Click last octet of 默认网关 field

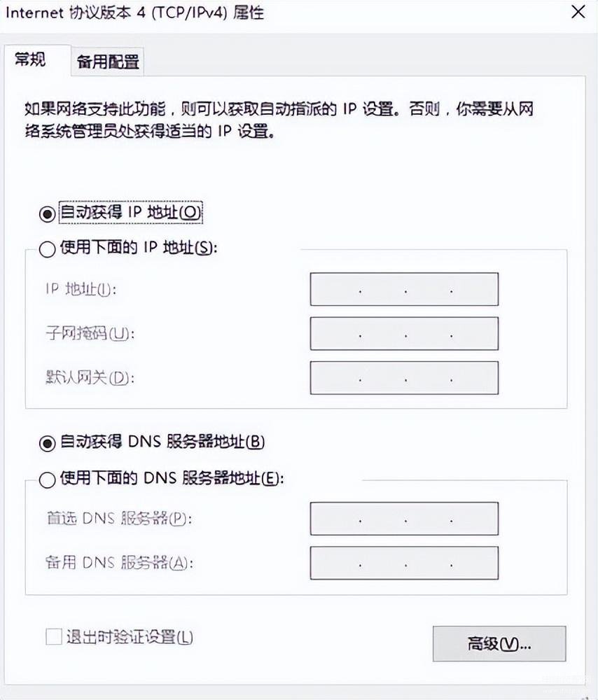point(475,378)
